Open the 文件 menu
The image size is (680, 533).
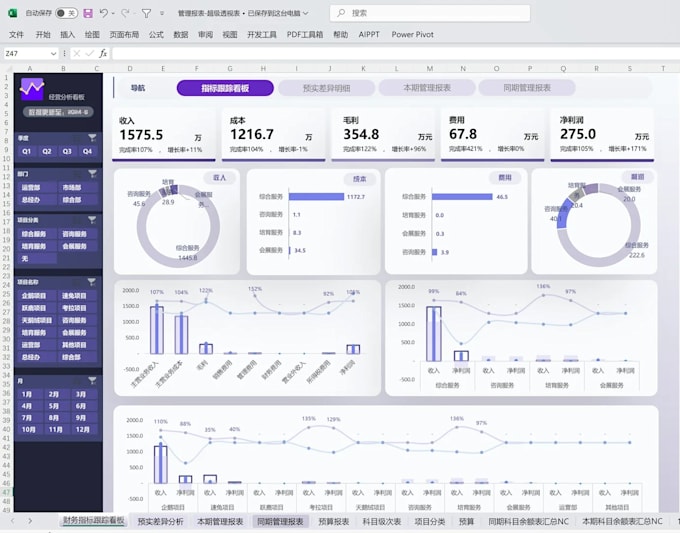16,34
